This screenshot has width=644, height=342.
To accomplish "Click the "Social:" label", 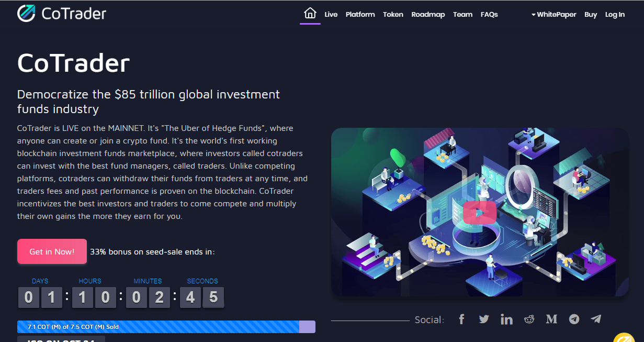I will pyautogui.click(x=430, y=319).
